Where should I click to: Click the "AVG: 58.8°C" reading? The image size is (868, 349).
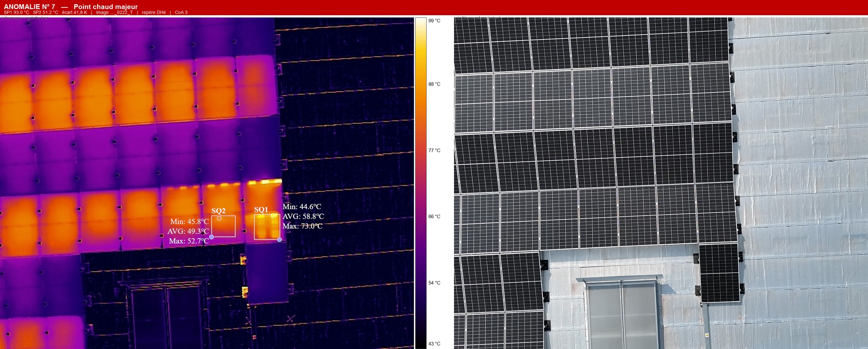coord(303,216)
